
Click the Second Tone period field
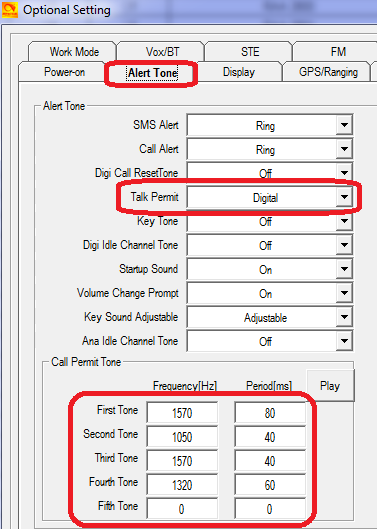[x=270, y=437]
